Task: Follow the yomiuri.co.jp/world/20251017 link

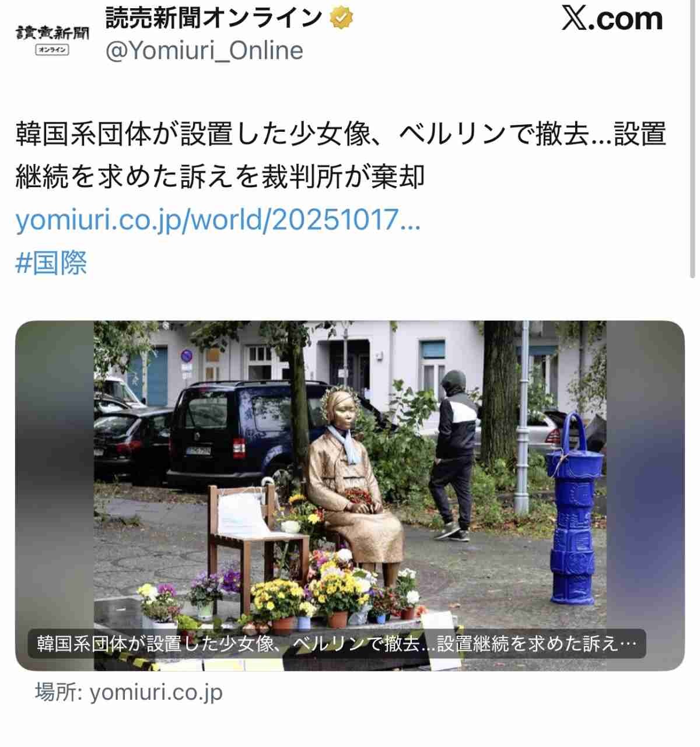Action: coord(218,220)
